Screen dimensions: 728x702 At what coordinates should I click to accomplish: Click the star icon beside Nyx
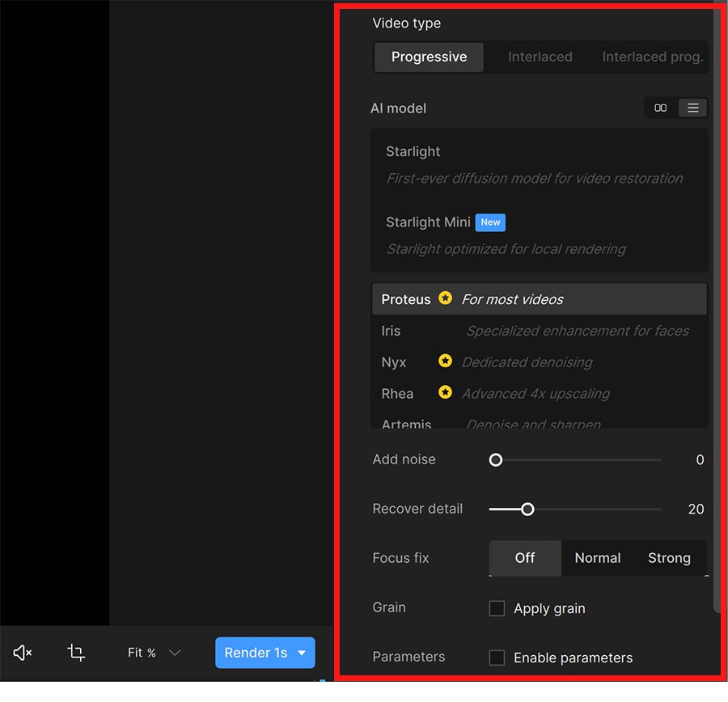click(445, 361)
